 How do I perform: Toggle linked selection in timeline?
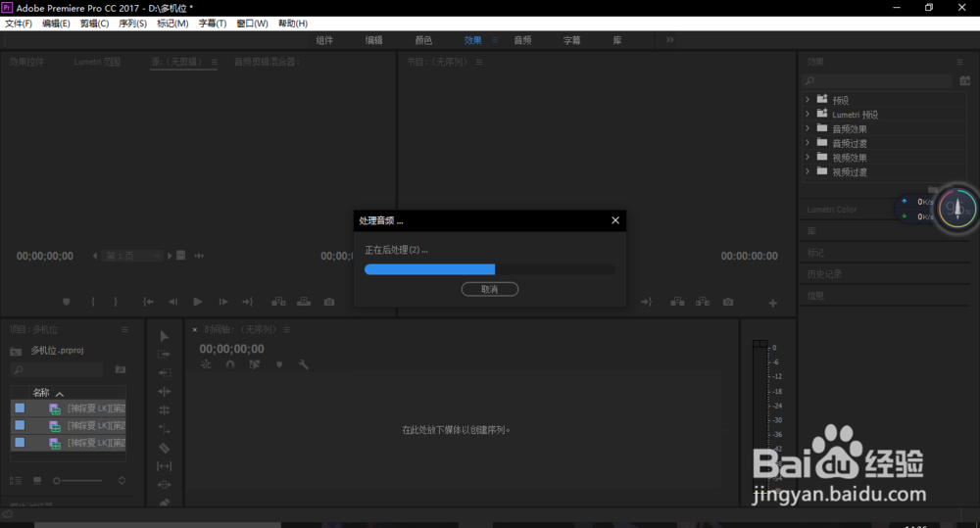[255, 364]
